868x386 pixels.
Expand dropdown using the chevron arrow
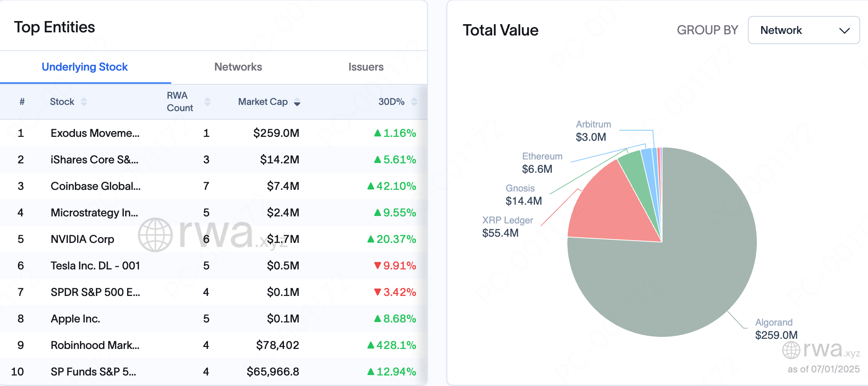pos(844,31)
